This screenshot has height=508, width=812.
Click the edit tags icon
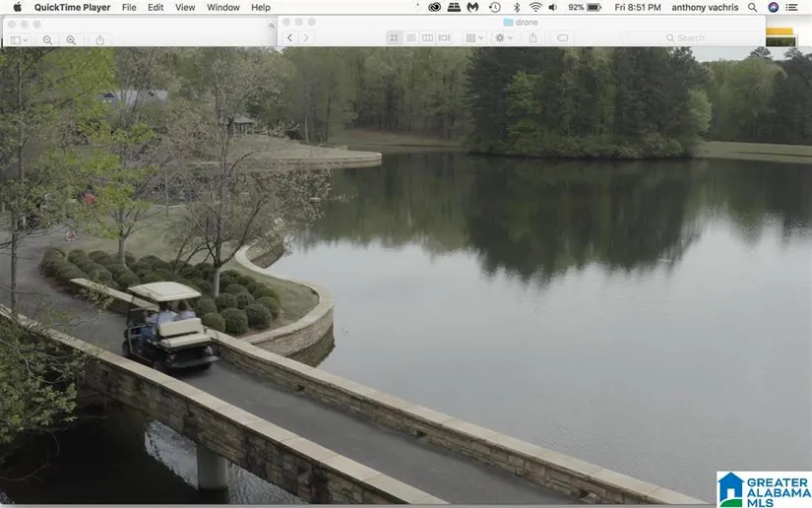pyautogui.click(x=562, y=37)
